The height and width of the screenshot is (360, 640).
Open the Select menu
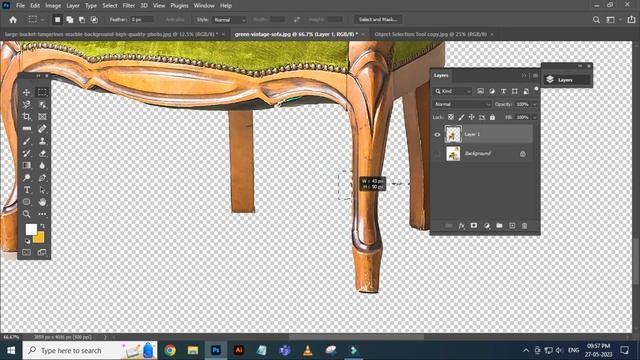pyautogui.click(x=109, y=6)
